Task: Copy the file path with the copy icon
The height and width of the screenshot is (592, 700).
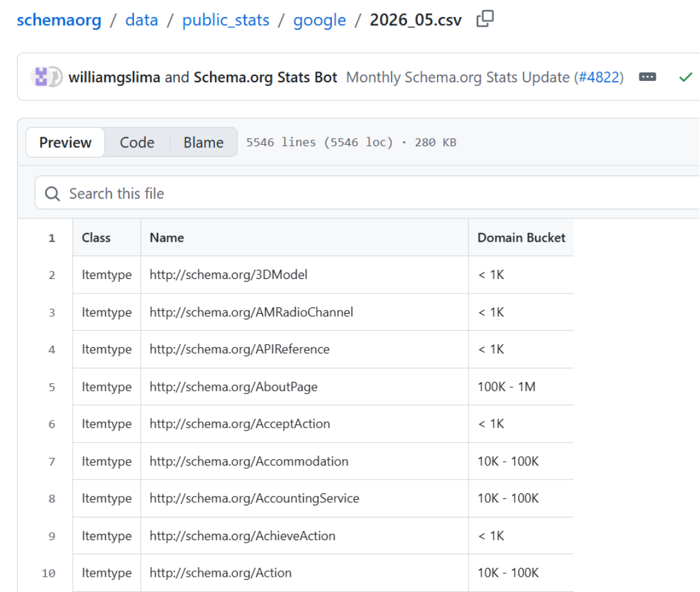Action: click(485, 19)
